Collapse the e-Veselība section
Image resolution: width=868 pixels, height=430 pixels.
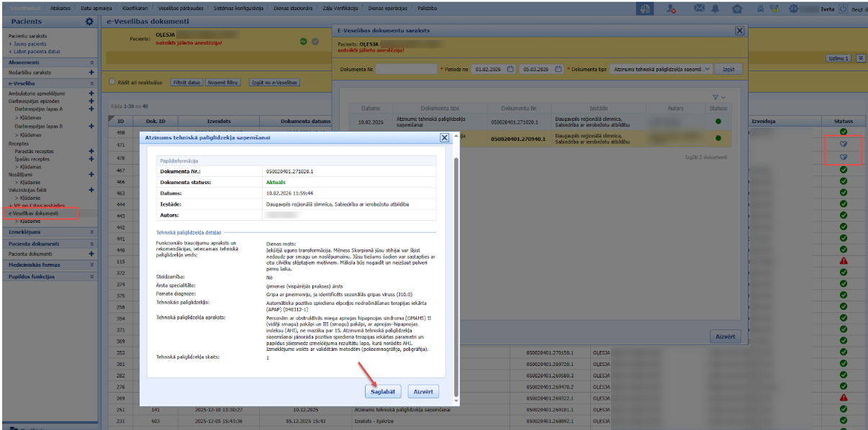(91, 83)
